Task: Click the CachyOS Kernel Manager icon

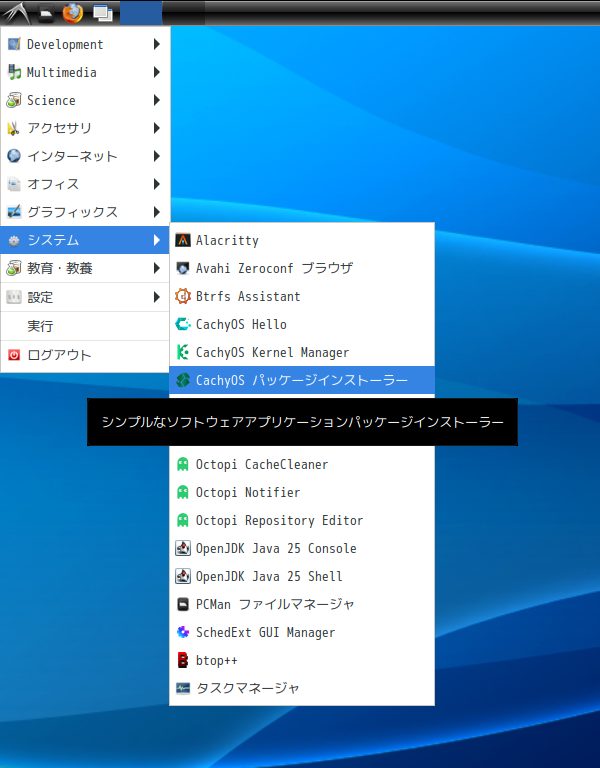Action: coord(183,352)
